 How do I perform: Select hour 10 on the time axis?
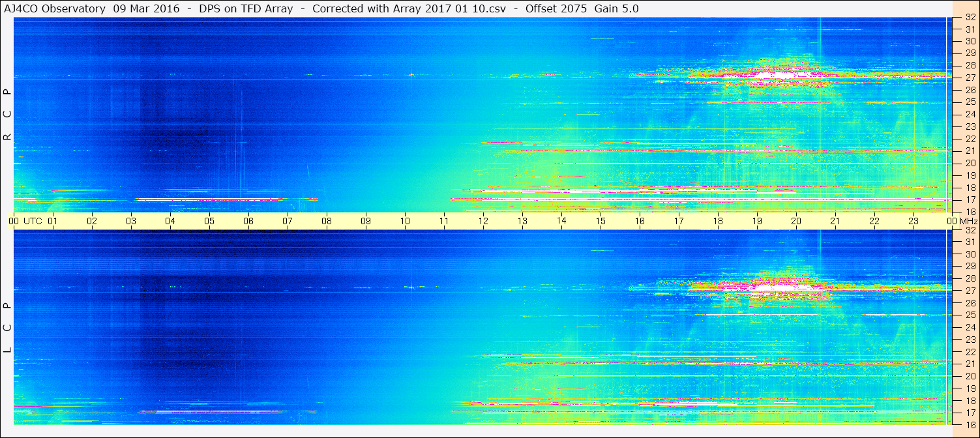pos(405,221)
